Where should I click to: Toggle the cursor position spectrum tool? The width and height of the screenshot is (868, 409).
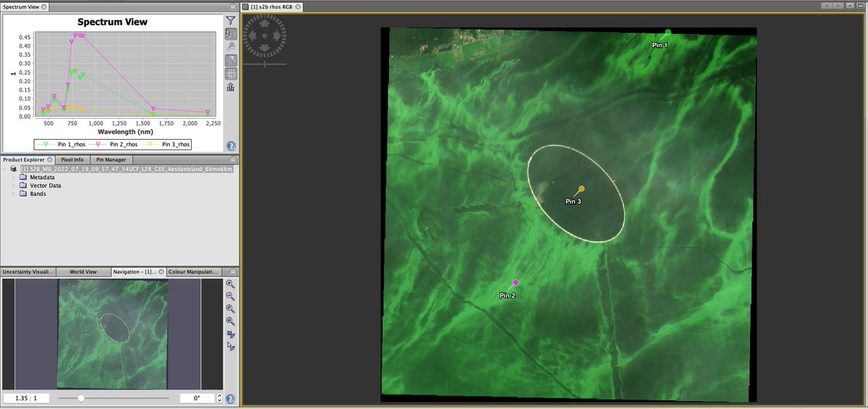(231, 34)
